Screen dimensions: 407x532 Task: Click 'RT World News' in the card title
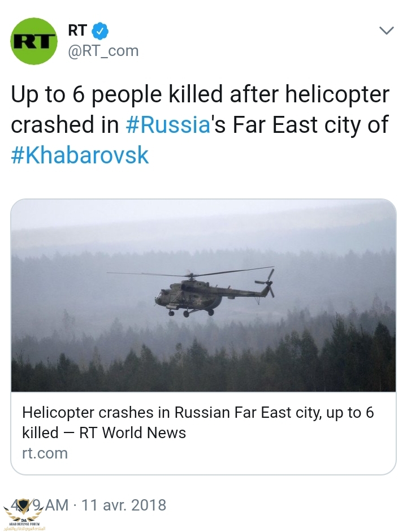coord(132,433)
